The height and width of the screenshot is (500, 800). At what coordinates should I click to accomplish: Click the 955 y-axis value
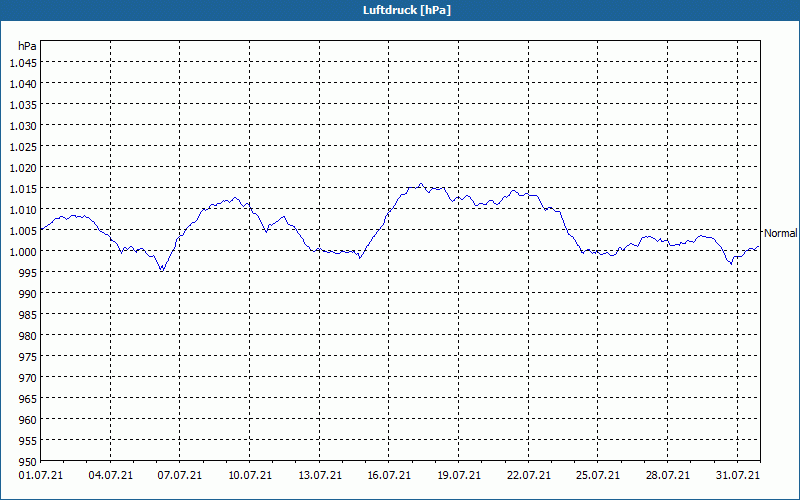28,441
